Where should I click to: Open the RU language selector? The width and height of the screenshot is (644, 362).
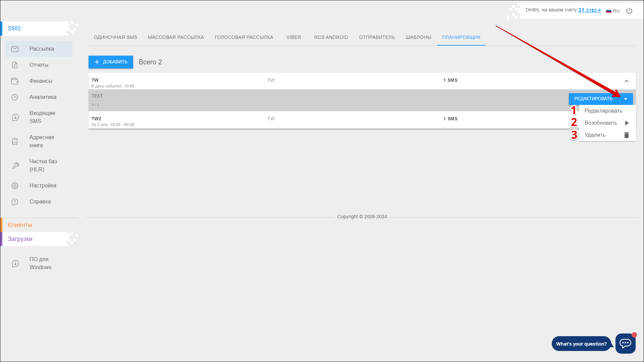[x=613, y=11]
